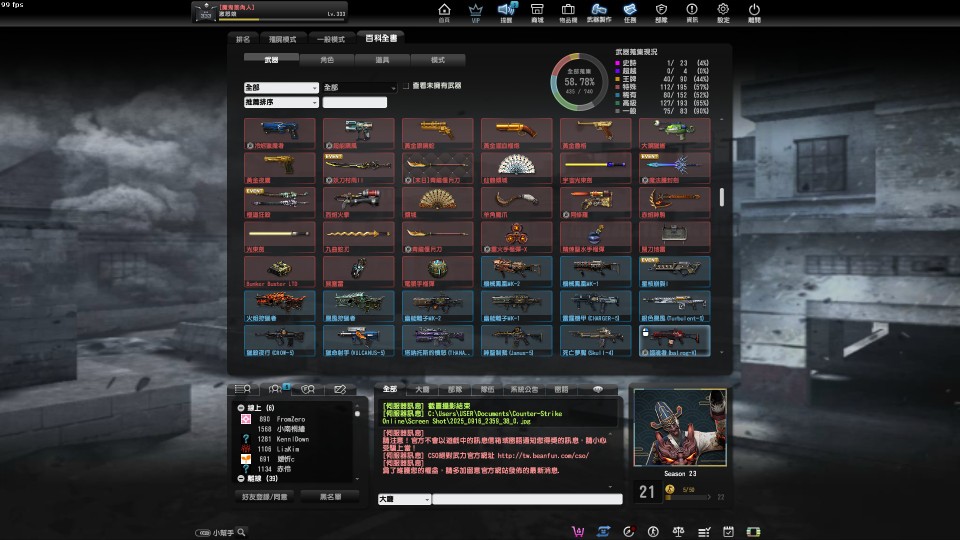Click the season level next arrow

710,497
